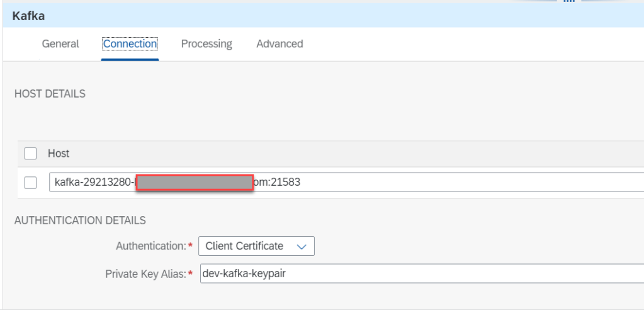Viewport: 644px width, 310px height.
Task: Click the redacted gray box in host field
Action: 195,183
